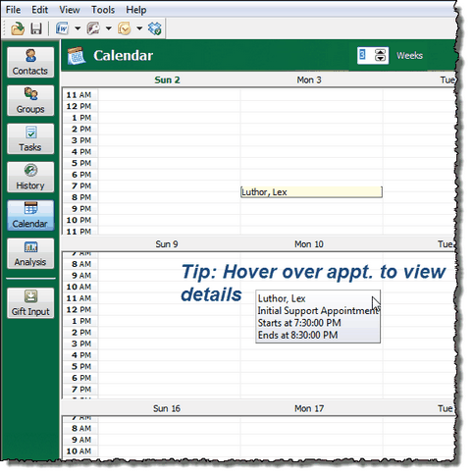Image resolution: width=472 pixels, height=476 pixels.
Task: Select the Calendar sidebar button
Action: [30, 215]
